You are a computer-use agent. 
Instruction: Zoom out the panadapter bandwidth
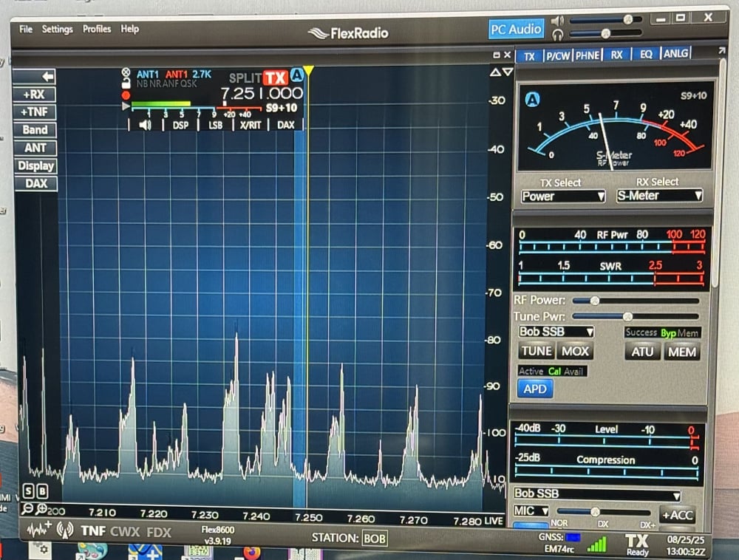[x=27, y=508]
